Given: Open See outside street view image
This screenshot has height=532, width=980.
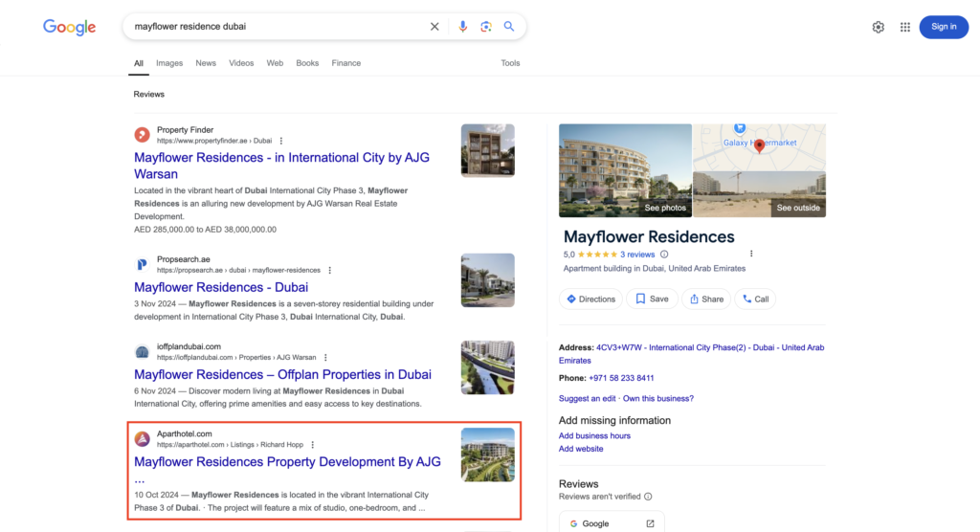Looking at the screenshot, I should [x=759, y=194].
